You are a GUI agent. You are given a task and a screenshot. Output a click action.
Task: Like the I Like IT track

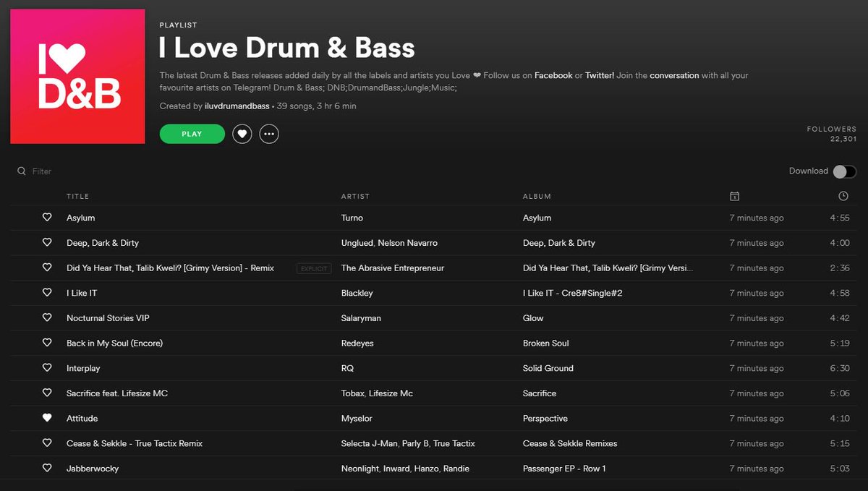pyautogui.click(x=47, y=293)
